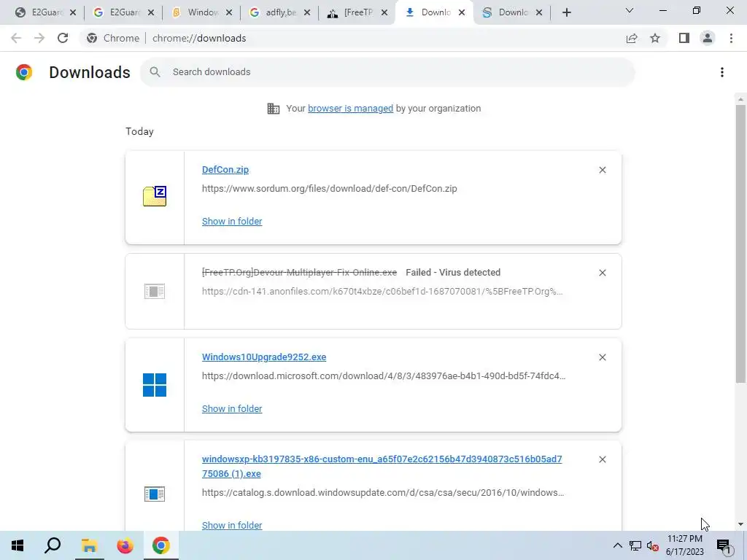Image resolution: width=747 pixels, height=560 pixels.
Task: Close the first E2Guardian tab
Action: coord(73,13)
